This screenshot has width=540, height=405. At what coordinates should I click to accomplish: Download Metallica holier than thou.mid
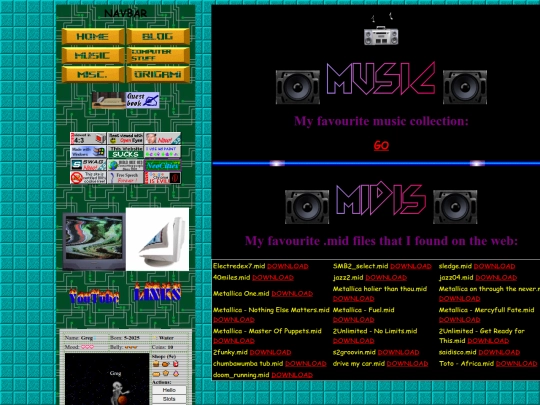coord(353,299)
